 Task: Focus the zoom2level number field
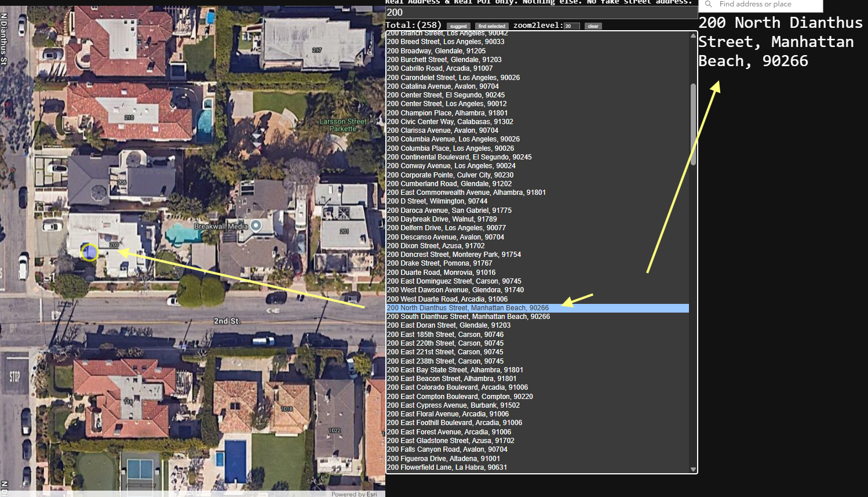(571, 26)
